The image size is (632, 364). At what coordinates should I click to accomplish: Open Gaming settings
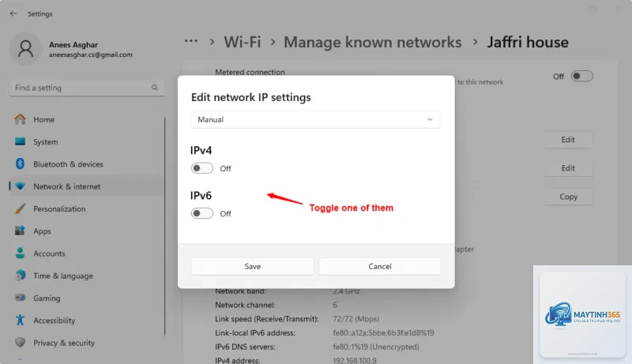coord(87,298)
